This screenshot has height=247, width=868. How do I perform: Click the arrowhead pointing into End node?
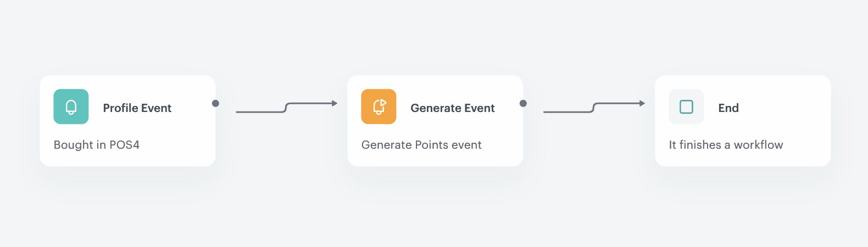pos(642,103)
